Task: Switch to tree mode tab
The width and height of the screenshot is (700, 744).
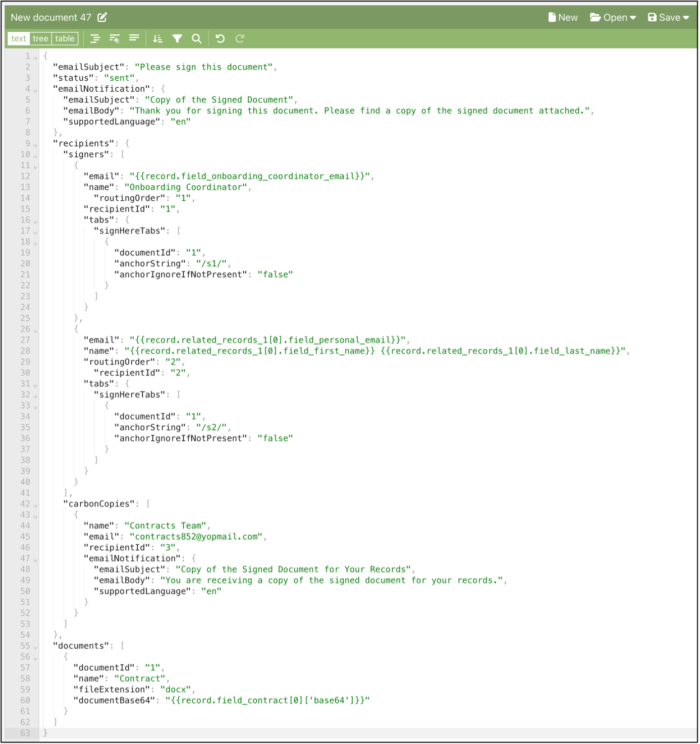Action: click(x=40, y=38)
